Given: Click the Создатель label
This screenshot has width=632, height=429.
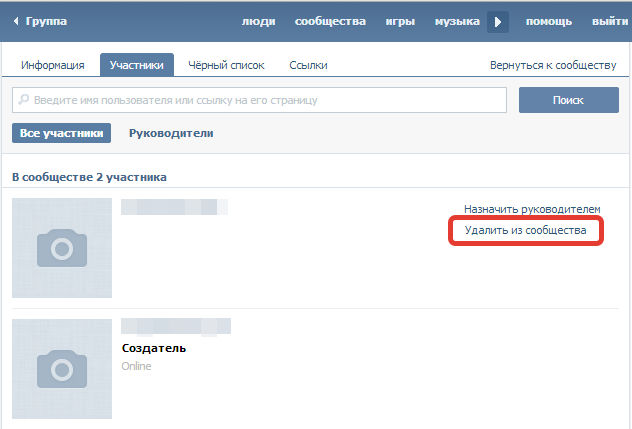Looking at the screenshot, I should (x=154, y=348).
